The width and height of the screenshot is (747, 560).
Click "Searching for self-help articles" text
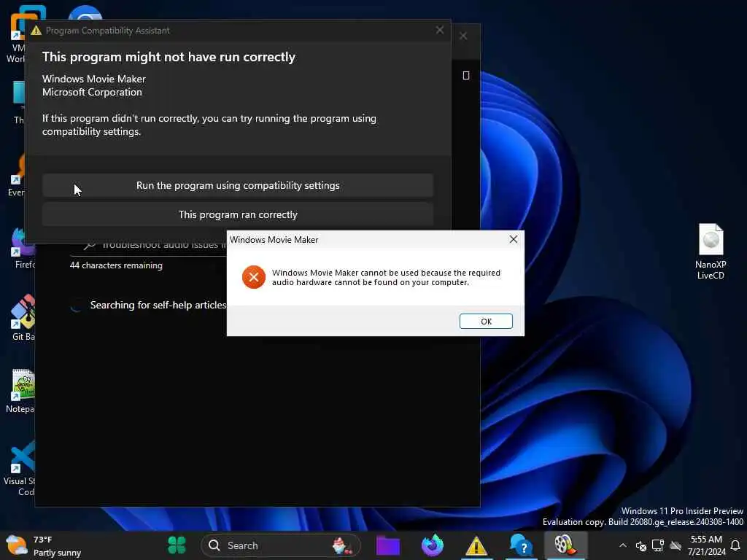[x=158, y=305]
